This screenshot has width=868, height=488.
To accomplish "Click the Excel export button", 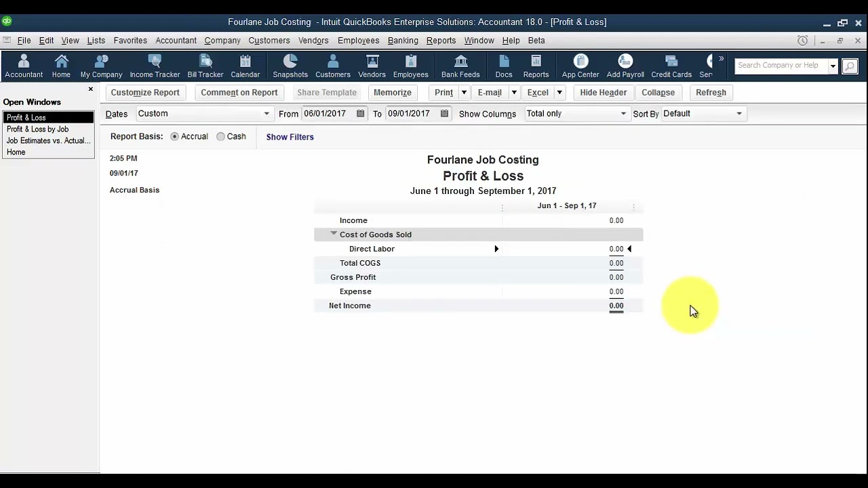I will (x=538, y=92).
